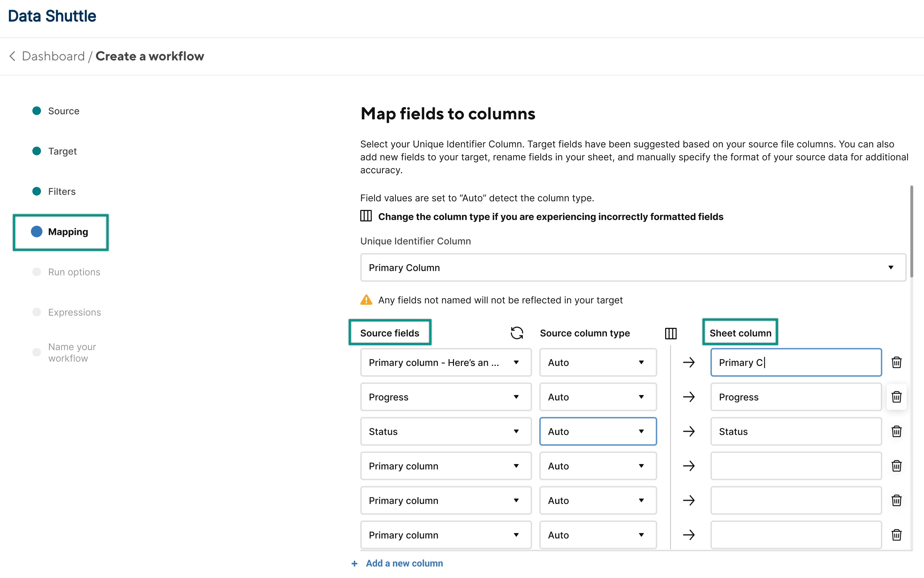Click the Data Shuttle logo title
The width and height of the screenshot is (924, 578).
(x=52, y=16)
